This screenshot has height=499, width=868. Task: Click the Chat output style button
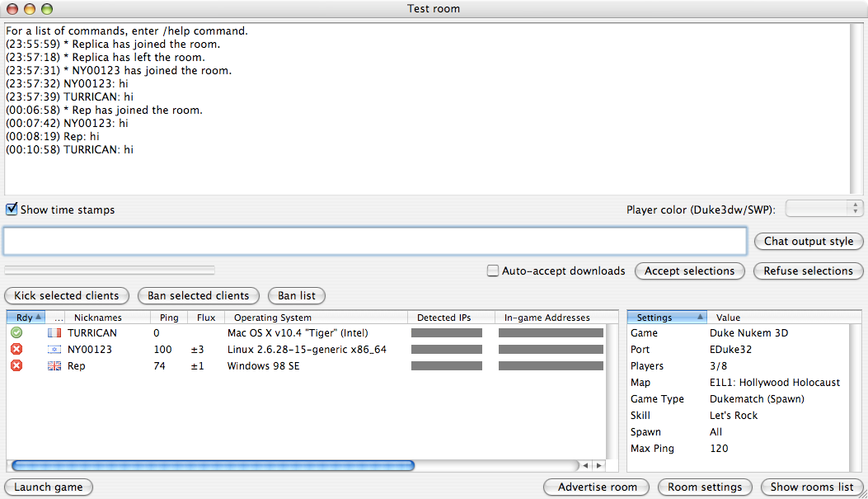click(x=808, y=242)
